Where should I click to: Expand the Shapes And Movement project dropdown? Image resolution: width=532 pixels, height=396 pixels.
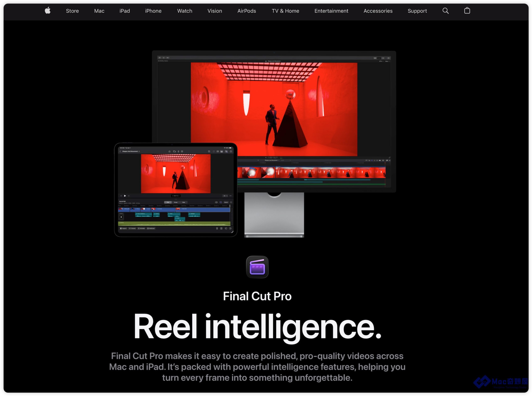(x=139, y=152)
